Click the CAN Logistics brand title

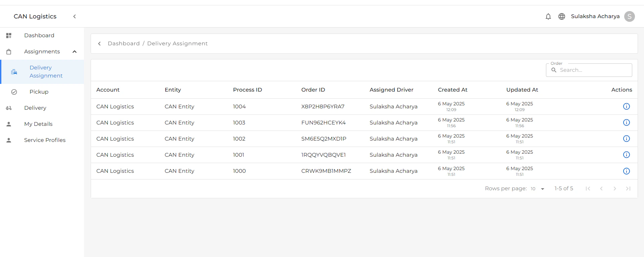click(35, 16)
